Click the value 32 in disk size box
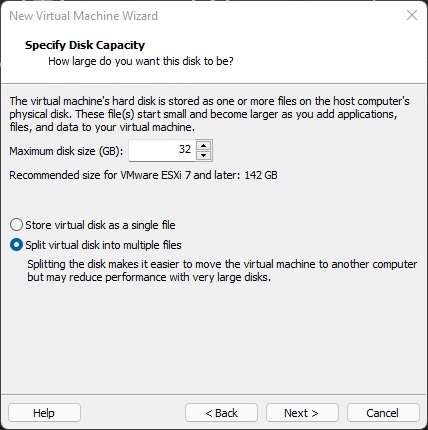 point(185,149)
